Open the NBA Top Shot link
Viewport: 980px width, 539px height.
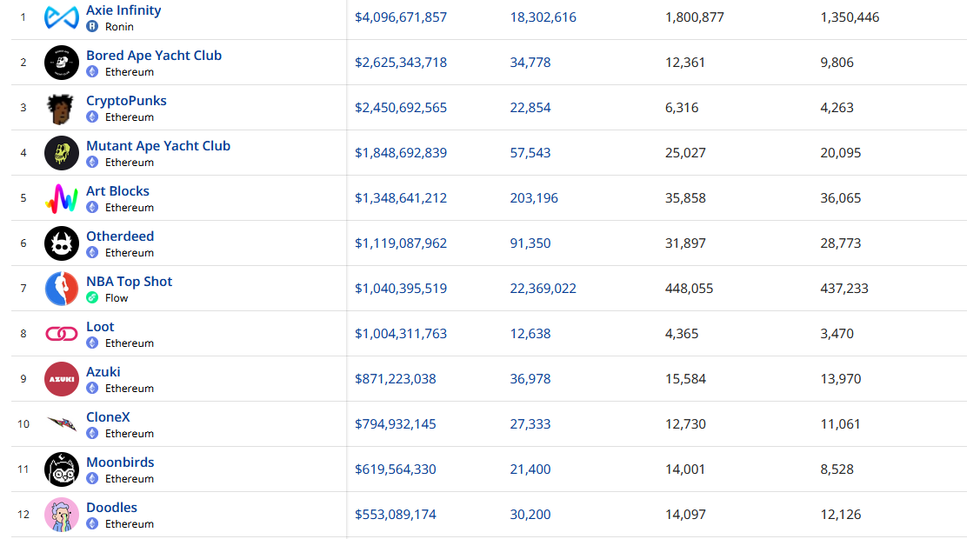(x=130, y=282)
